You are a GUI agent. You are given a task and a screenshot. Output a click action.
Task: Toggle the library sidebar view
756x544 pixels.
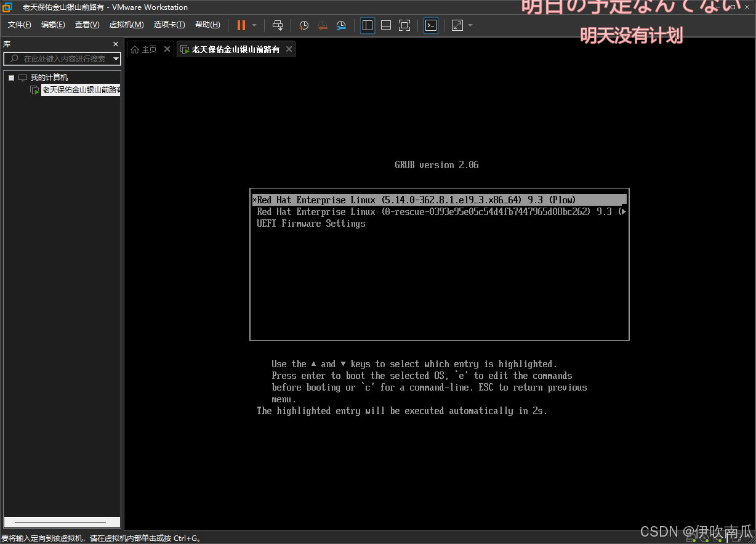(368, 25)
